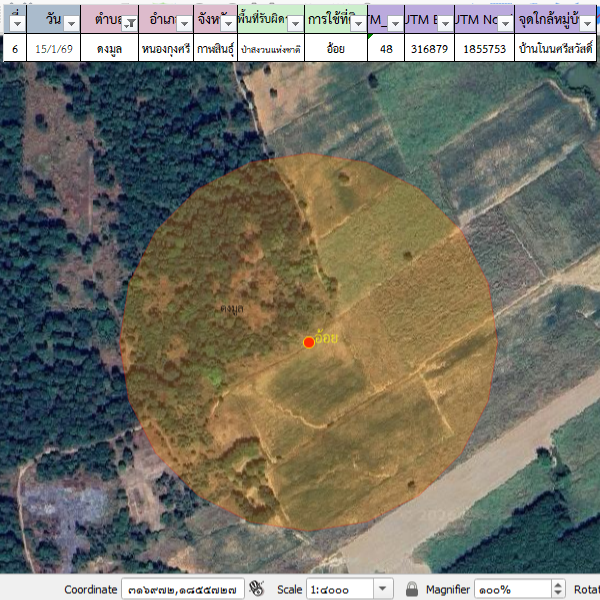Image resolution: width=600 pixels, height=600 pixels.
Task: Click the mouse-display icon beside the Coordinate field
Action: point(257,589)
